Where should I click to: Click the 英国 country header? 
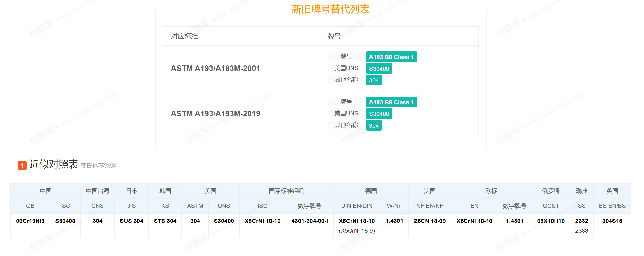(x=612, y=191)
